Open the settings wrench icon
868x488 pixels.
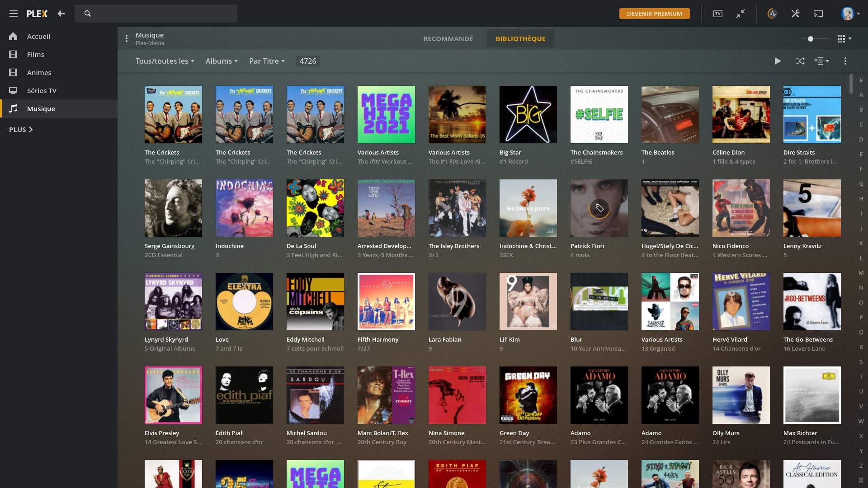(796, 14)
